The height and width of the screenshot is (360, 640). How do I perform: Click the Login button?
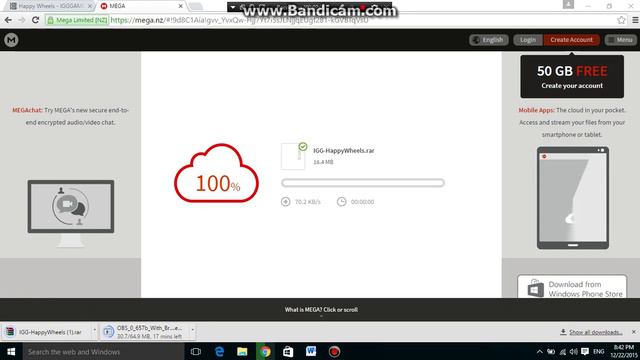click(x=528, y=40)
